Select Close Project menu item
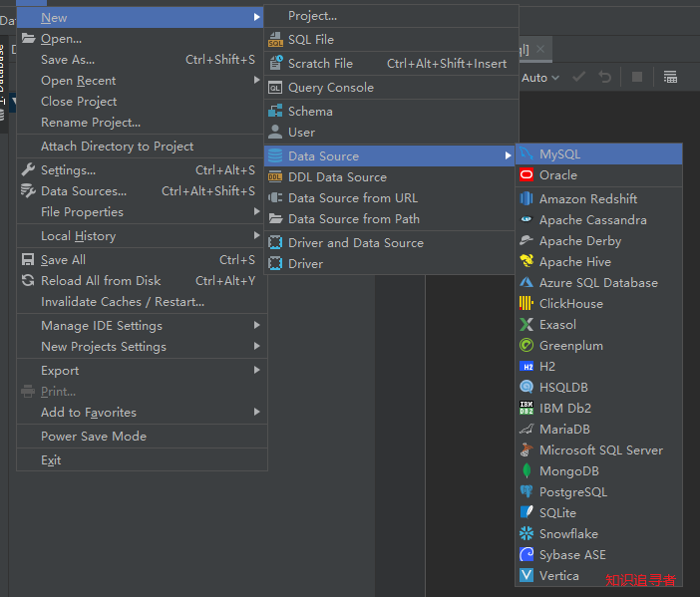 click(140, 102)
